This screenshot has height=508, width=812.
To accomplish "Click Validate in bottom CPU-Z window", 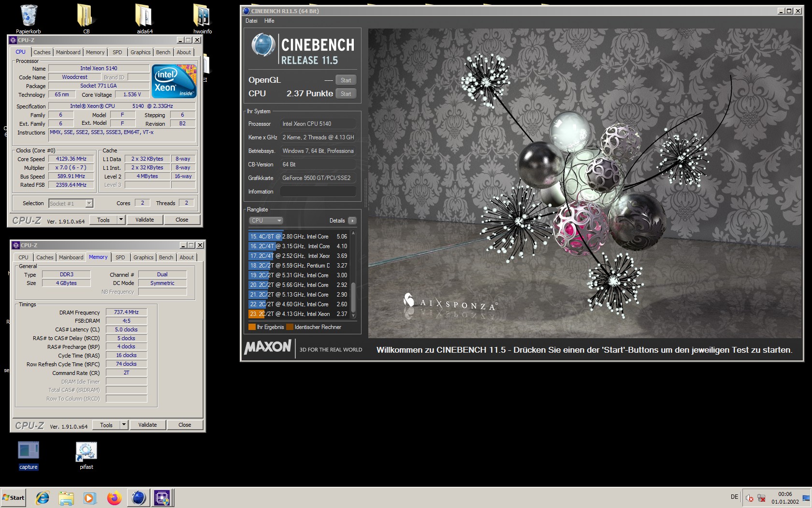I will click(147, 425).
